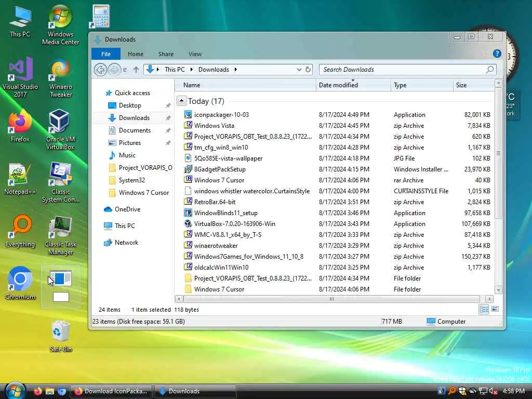
Task: Select Desktop in navigation pane
Action: point(125,105)
